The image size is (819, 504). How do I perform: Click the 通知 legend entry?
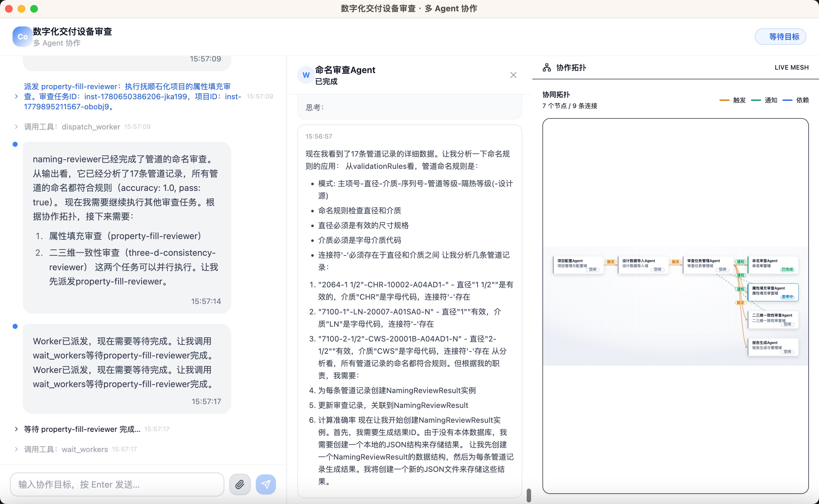[764, 100]
